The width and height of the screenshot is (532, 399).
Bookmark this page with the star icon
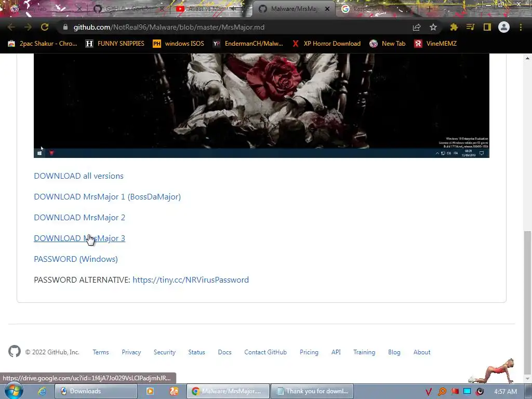pyautogui.click(x=433, y=27)
